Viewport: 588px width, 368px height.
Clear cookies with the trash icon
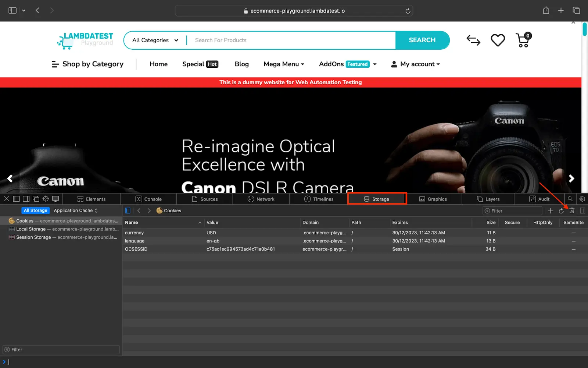tap(572, 210)
